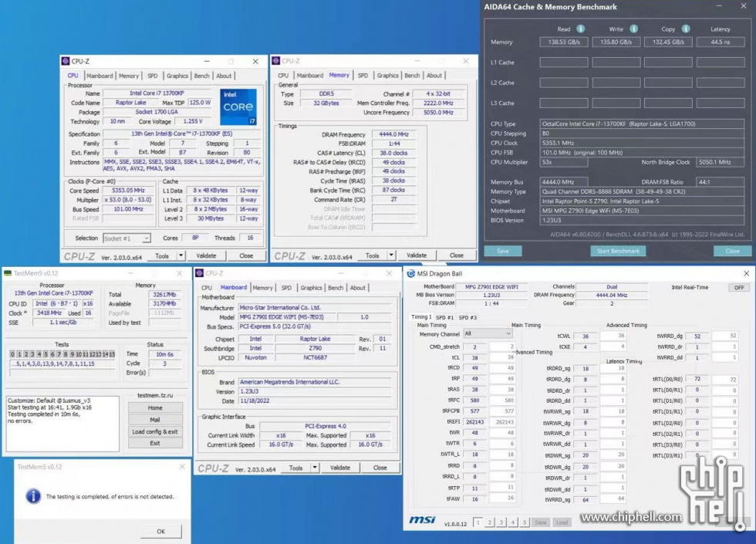The height and width of the screenshot is (544, 756).
Task: Click Save button in AIDA64 benchmark
Action: tap(503, 251)
